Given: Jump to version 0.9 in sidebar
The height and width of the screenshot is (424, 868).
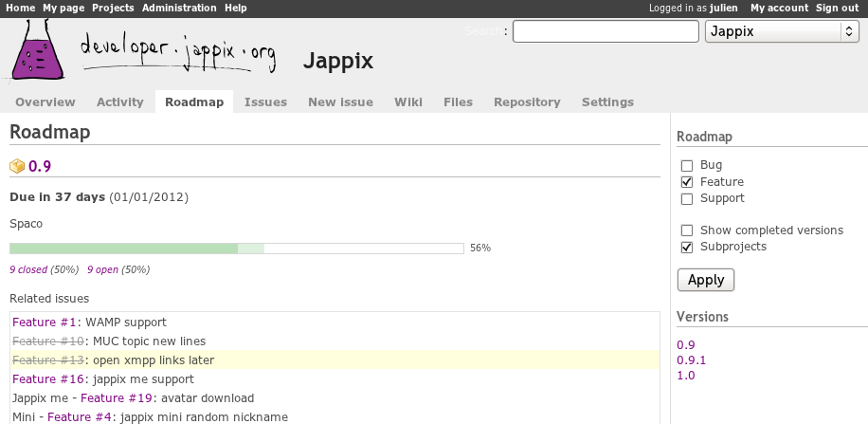Looking at the screenshot, I should coord(686,345).
